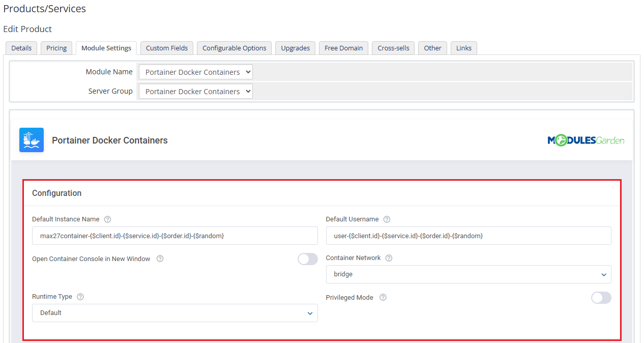Viewport: 644px width, 343px height.
Task: Toggle Open Container Console in New Window
Action: pyautogui.click(x=308, y=259)
